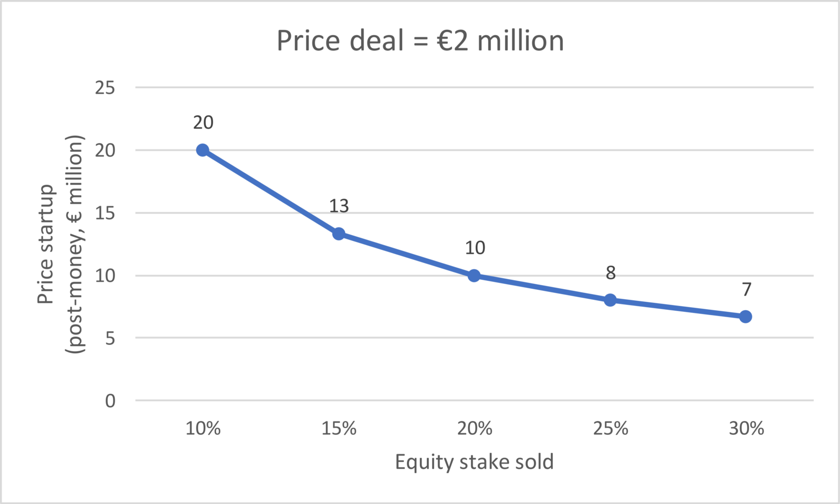Screen dimensions: 840x504
Task: Select the vertical "Price startup" axis title
Action: (x=60, y=244)
